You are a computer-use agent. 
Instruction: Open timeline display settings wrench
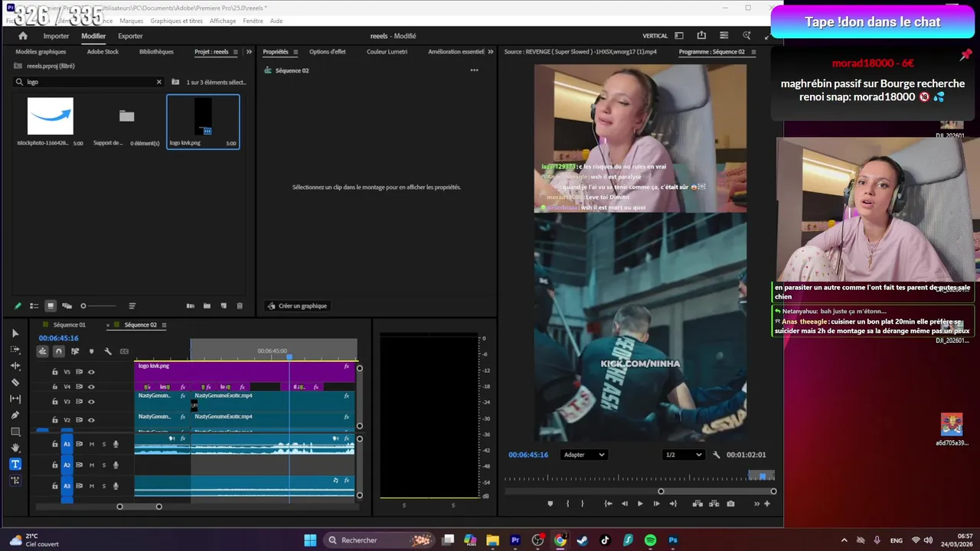108,351
